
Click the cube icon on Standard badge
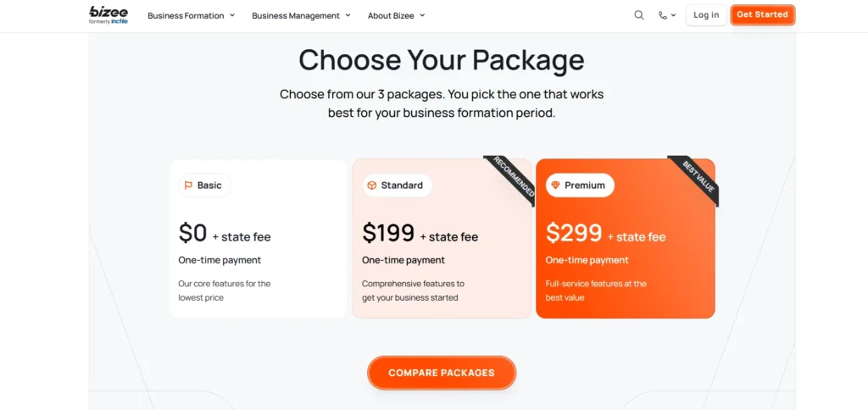(371, 186)
